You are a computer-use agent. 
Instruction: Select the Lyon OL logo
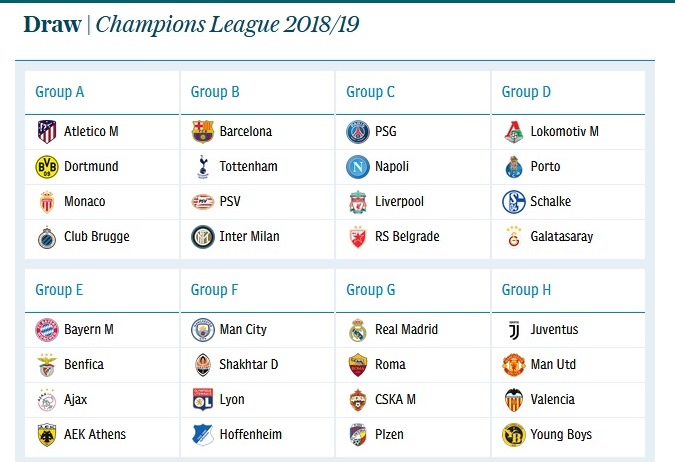[x=203, y=399]
